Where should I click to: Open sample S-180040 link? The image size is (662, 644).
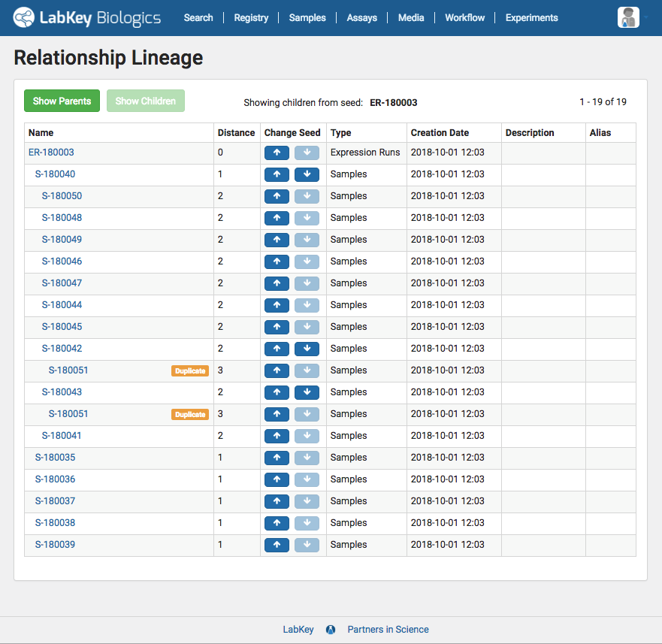[x=55, y=174]
